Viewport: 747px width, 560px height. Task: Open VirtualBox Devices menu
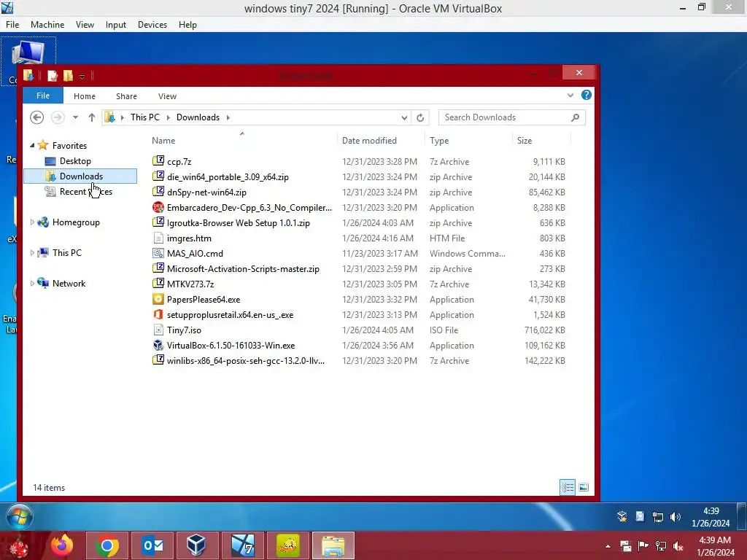(x=152, y=25)
